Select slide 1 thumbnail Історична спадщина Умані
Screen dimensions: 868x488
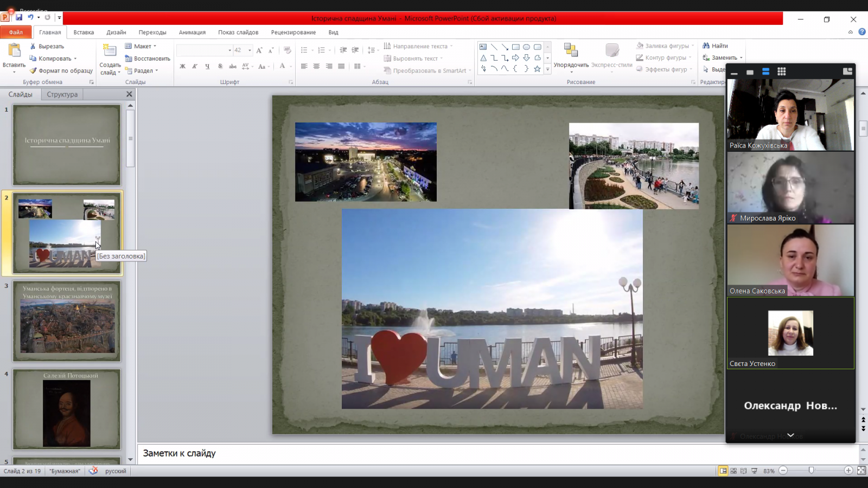[x=67, y=145]
